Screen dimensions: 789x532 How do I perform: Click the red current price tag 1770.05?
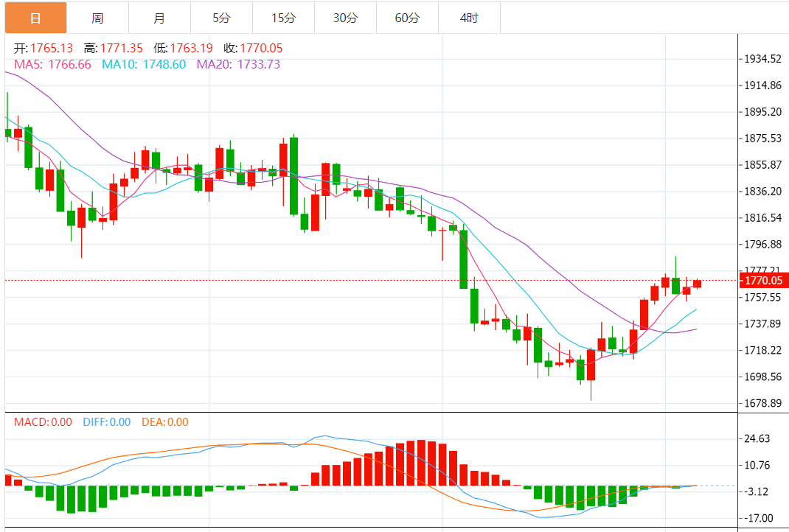pos(763,281)
